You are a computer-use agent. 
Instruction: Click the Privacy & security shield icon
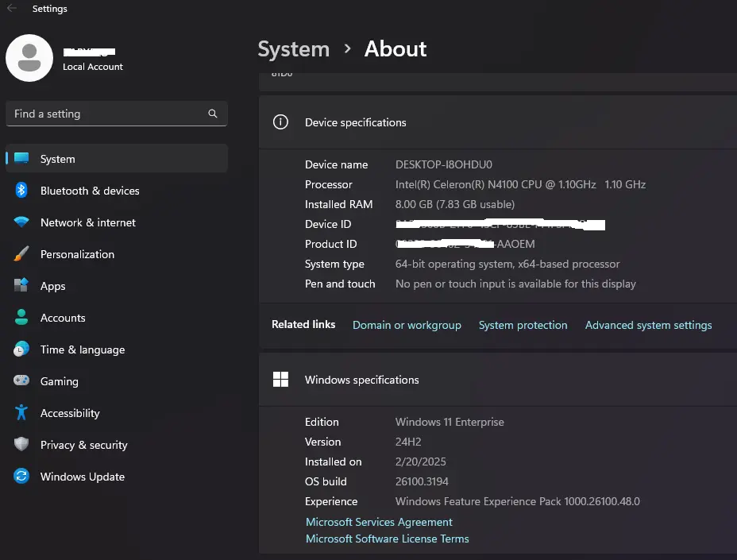click(x=21, y=444)
